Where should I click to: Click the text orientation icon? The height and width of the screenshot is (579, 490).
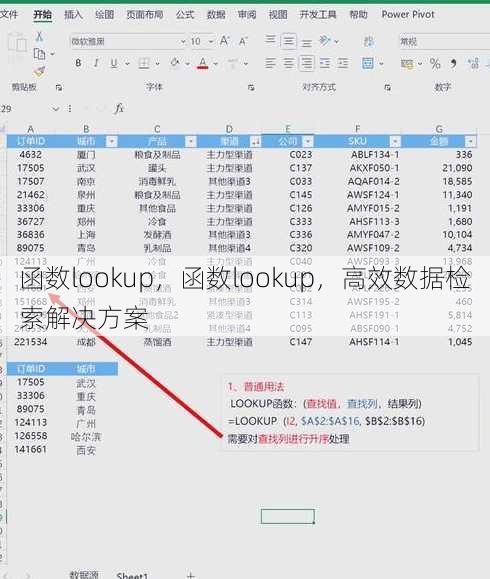point(324,41)
